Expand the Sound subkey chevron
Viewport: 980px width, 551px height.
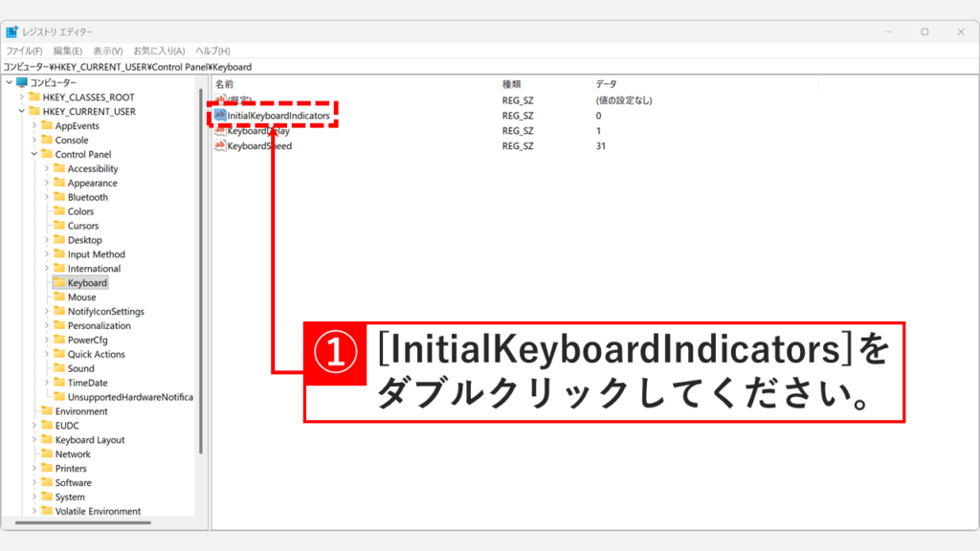coord(47,367)
